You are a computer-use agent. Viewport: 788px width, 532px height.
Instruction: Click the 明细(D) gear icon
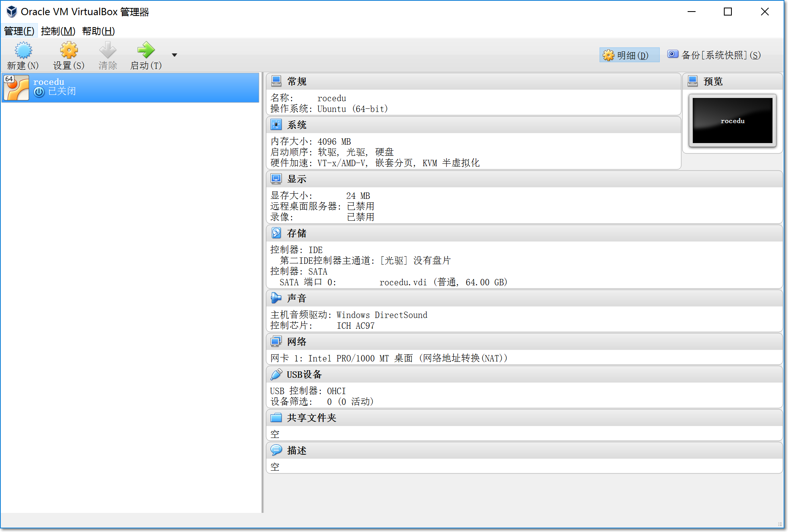click(x=608, y=55)
